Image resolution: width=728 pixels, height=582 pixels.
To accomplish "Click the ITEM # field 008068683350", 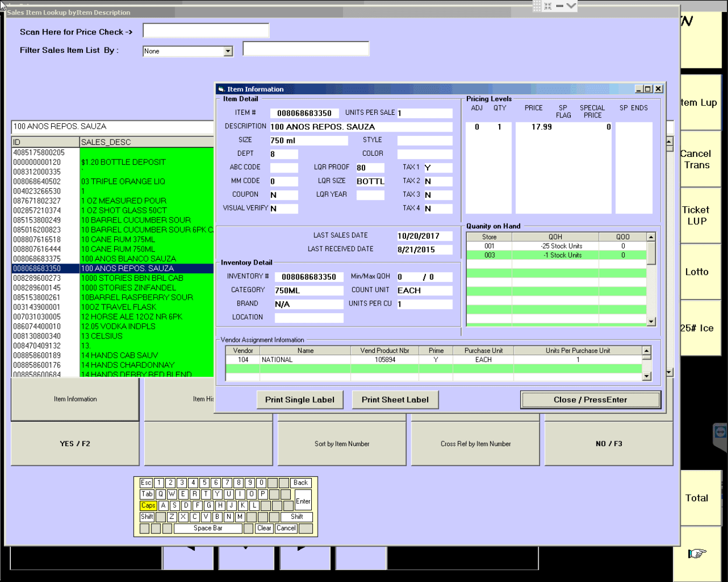I will tap(304, 113).
